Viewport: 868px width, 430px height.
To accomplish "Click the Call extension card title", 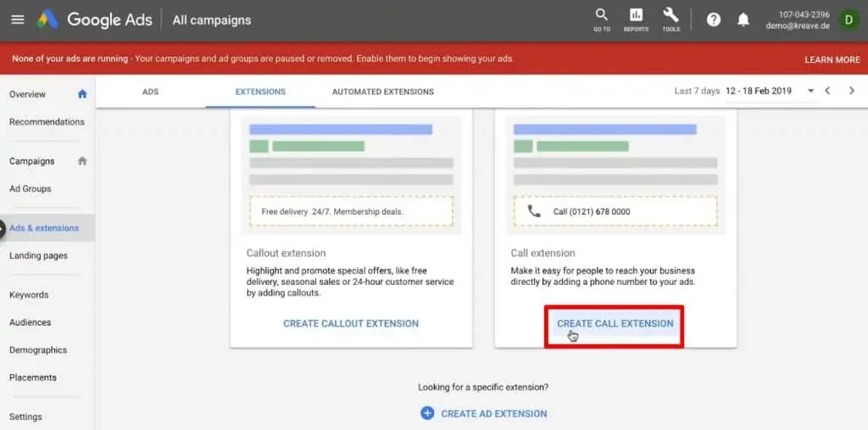I will point(543,254).
